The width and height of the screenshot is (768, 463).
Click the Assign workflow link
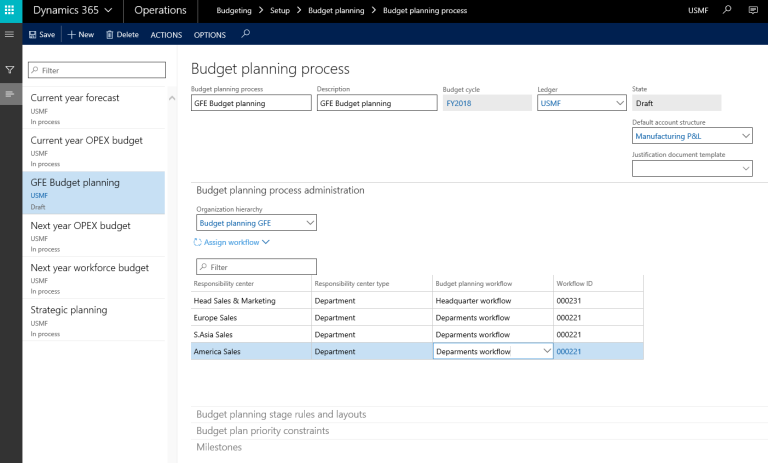231,242
